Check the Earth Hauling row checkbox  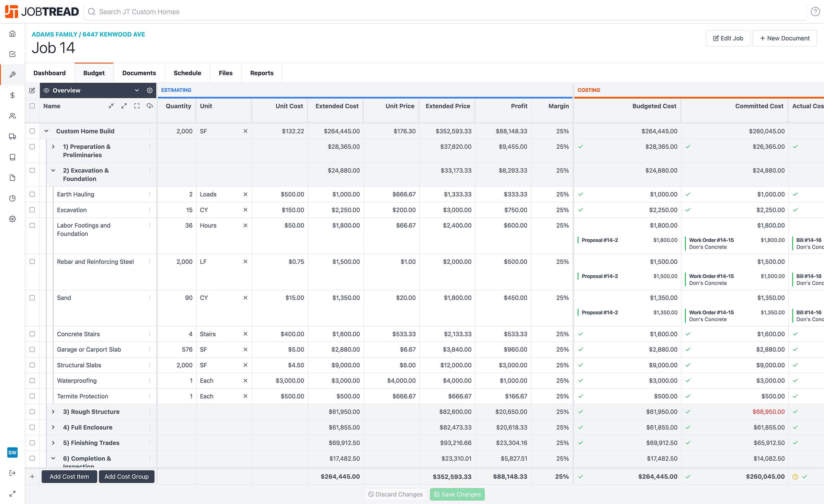[x=32, y=194]
